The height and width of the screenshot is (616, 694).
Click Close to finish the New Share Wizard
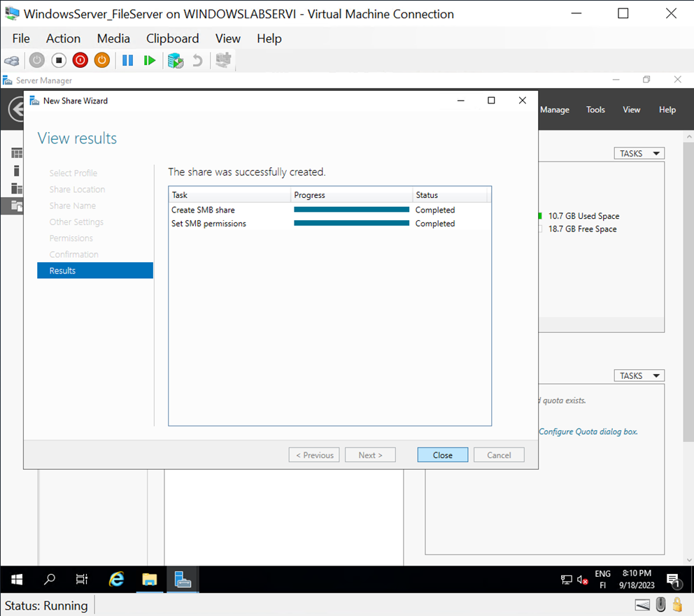coord(442,454)
